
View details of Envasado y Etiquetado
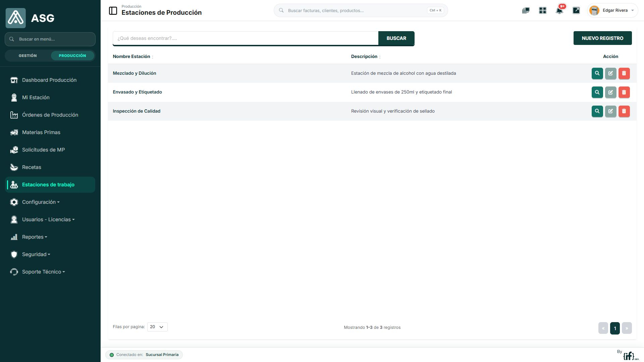[597, 92]
